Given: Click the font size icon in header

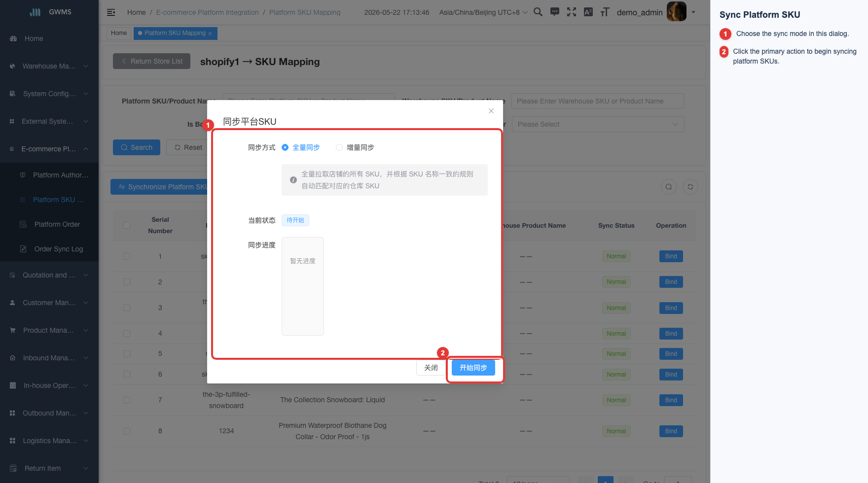Looking at the screenshot, I should coord(605,12).
